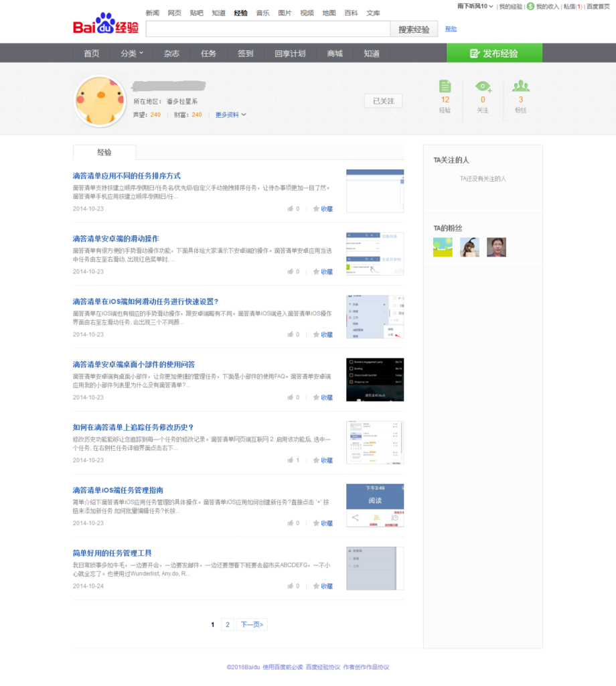Focus the 经验 search input field
This screenshot has height=686, width=616.
(268, 29)
